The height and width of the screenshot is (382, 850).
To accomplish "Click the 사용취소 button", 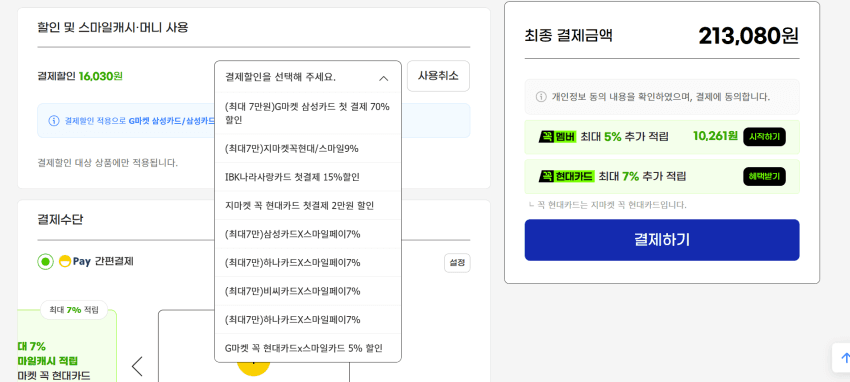I will tap(438, 76).
